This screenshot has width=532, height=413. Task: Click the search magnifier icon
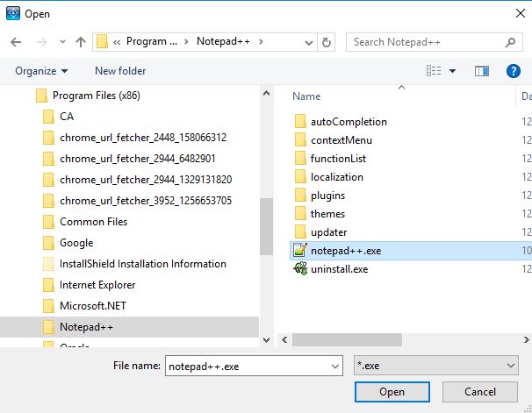pyautogui.click(x=510, y=42)
